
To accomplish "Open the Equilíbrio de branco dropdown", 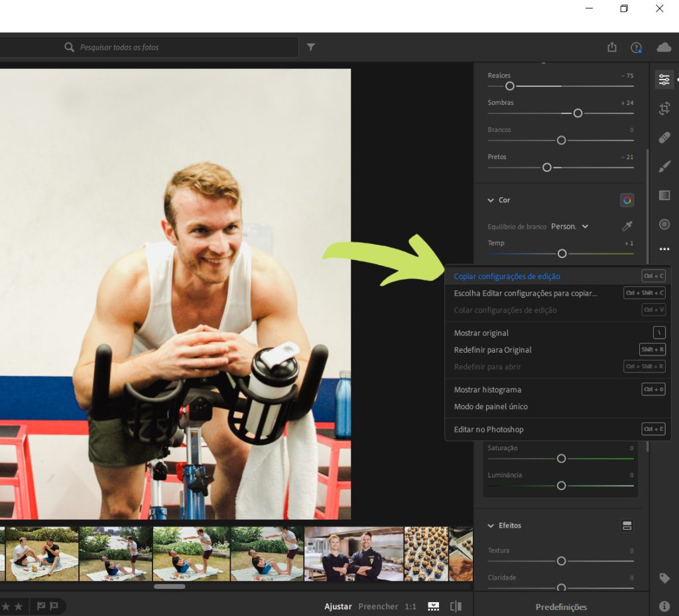I will tap(570, 226).
